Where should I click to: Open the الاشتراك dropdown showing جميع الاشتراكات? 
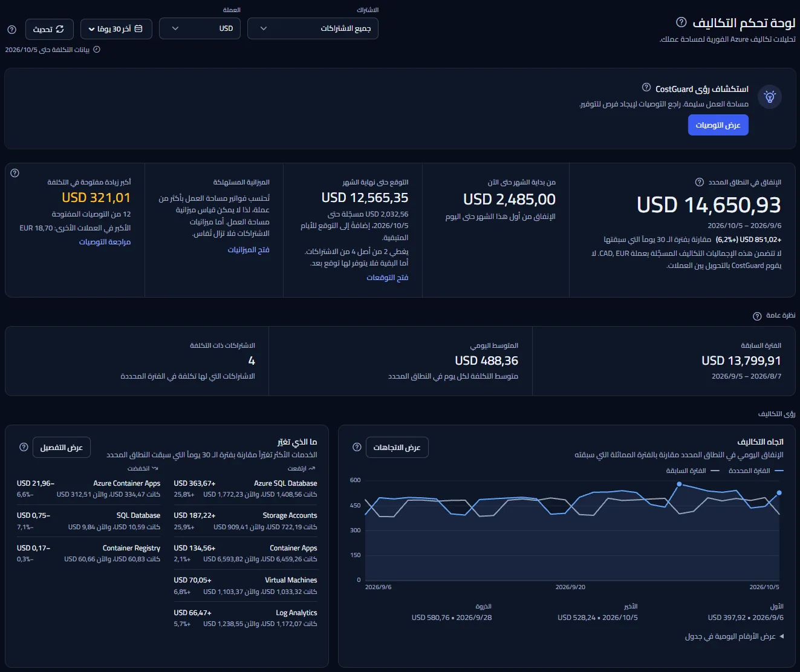point(313,28)
